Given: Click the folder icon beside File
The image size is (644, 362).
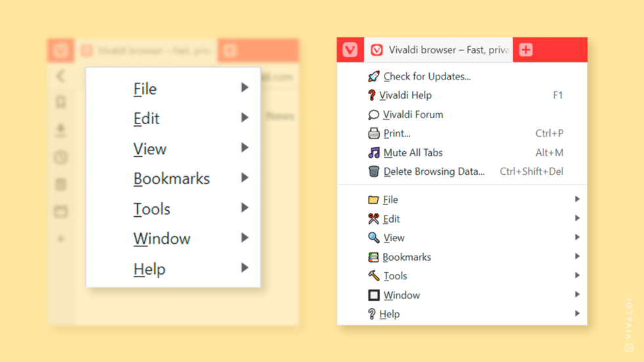Looking at the screenshot, I should (x=373, y=200).
